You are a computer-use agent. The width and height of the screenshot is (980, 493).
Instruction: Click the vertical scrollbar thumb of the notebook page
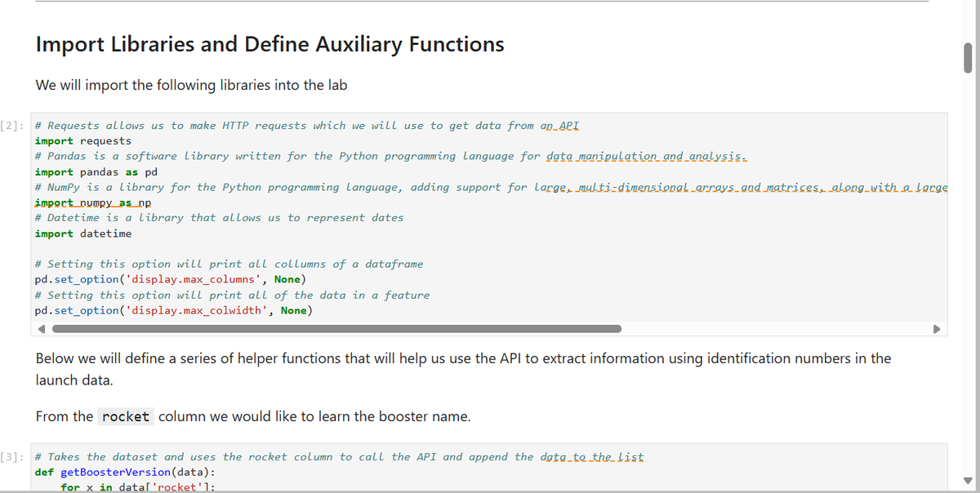(x=969, y=58)
